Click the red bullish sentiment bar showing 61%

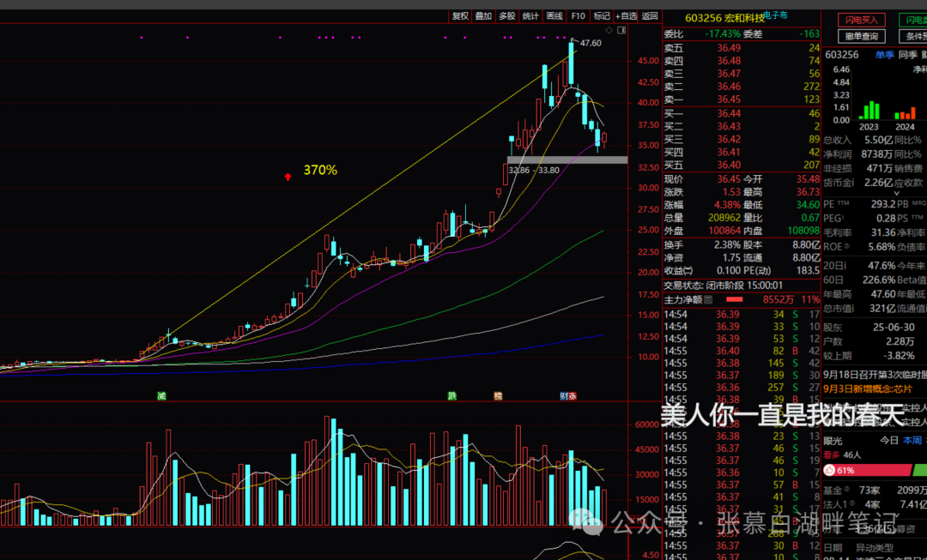867,470
